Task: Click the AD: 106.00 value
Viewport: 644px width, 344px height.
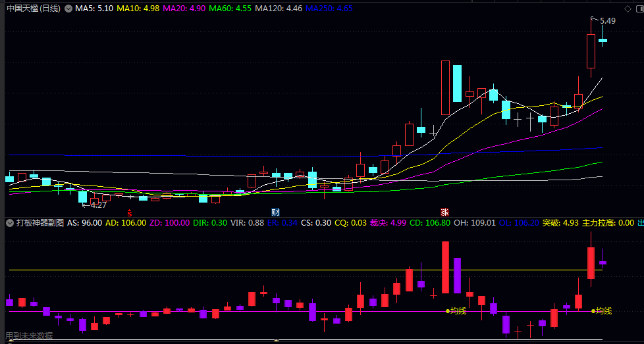Action: pos(126,223)
